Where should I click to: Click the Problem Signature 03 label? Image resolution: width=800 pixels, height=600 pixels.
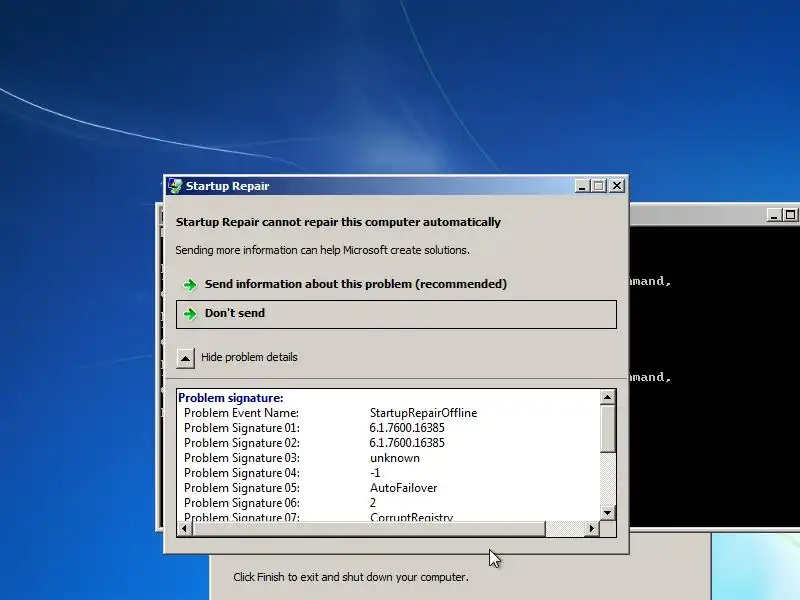click(x=242, y=458)
